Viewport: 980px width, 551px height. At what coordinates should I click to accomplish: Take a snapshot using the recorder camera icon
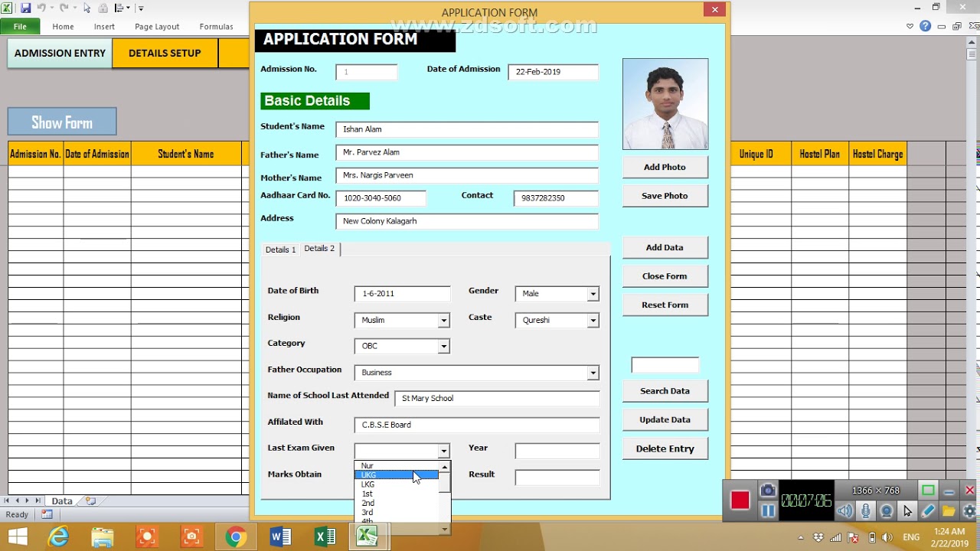[x=768, y=490]
